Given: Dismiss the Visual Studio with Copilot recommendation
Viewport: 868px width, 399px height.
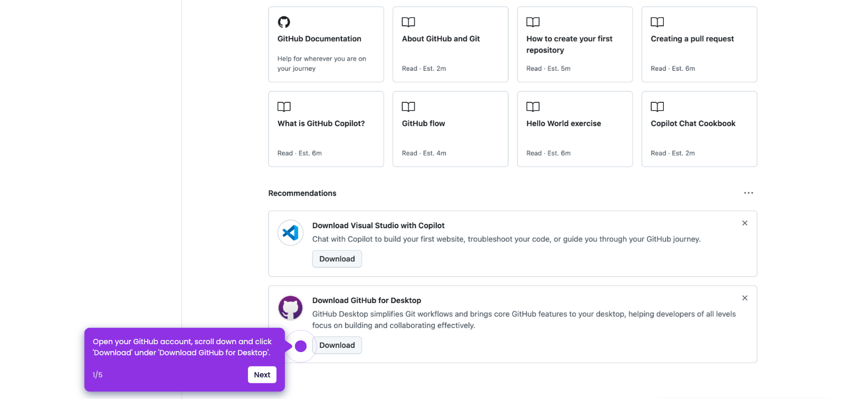Looking at the screenshot, I should click(745, 223).
